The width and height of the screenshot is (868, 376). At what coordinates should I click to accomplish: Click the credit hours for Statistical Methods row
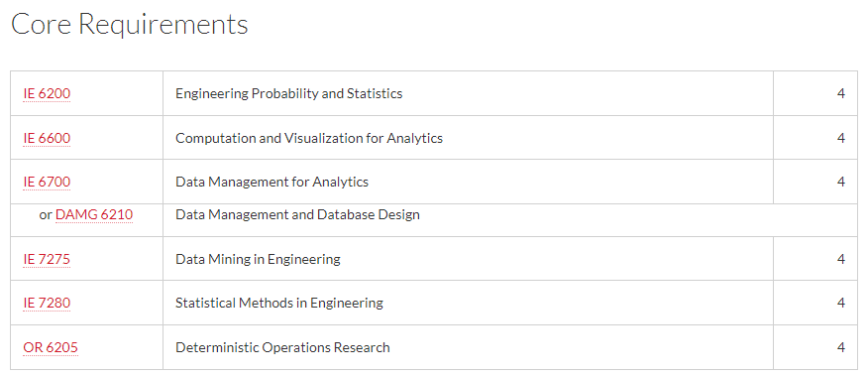841,303
